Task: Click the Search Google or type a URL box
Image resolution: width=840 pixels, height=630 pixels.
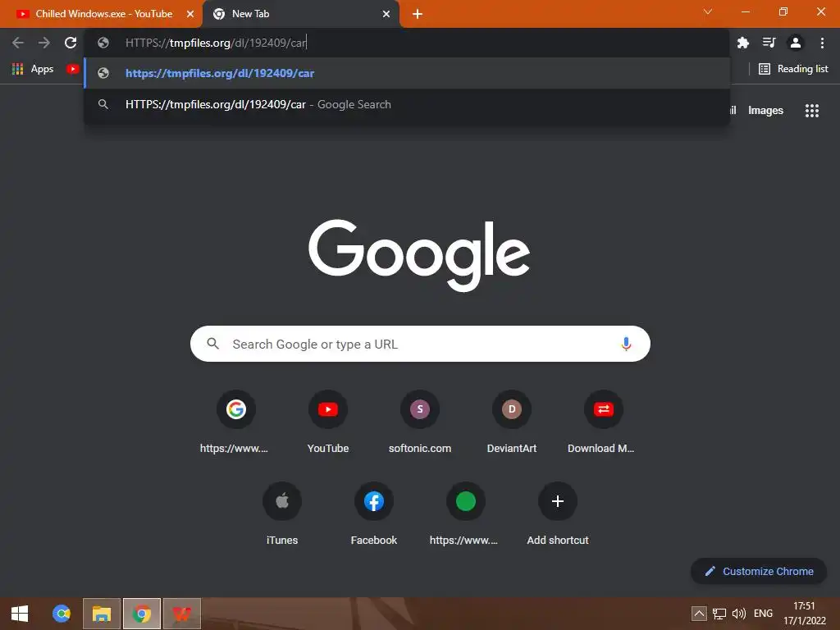Action: [x=420, y=344]
